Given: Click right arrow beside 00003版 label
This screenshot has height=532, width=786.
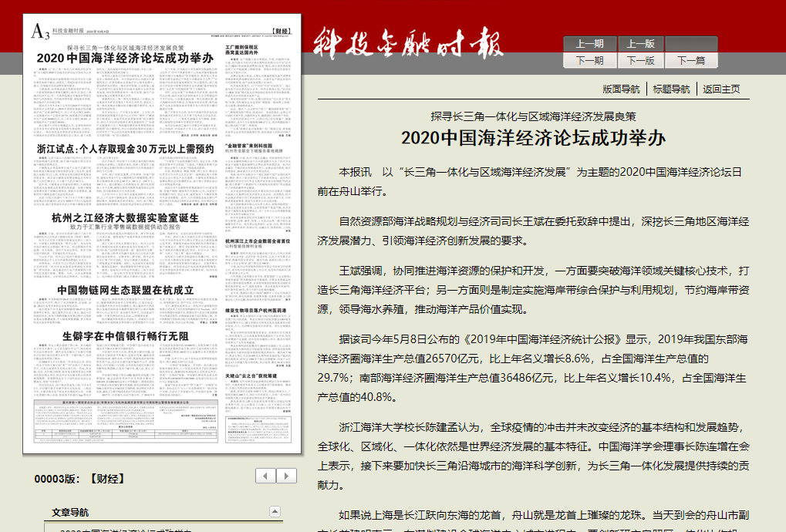Looking at the screenshot, I should (x=286, y=476).
